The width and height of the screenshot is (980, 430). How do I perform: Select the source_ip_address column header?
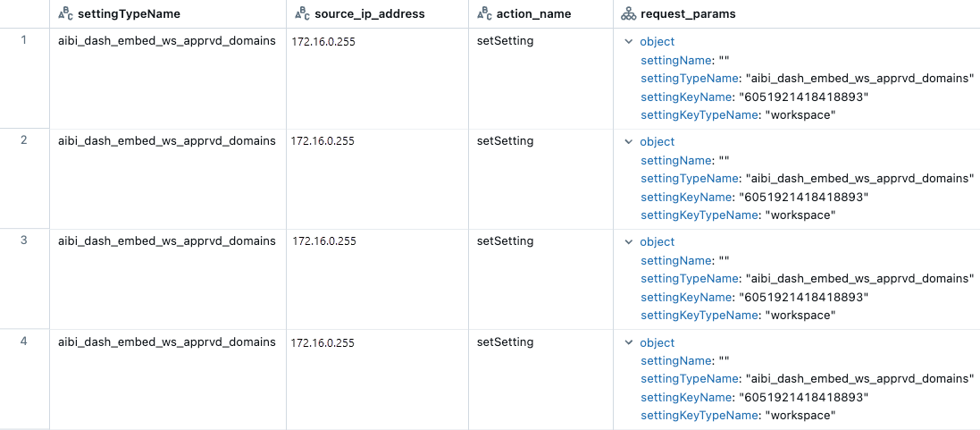[370, 14]
